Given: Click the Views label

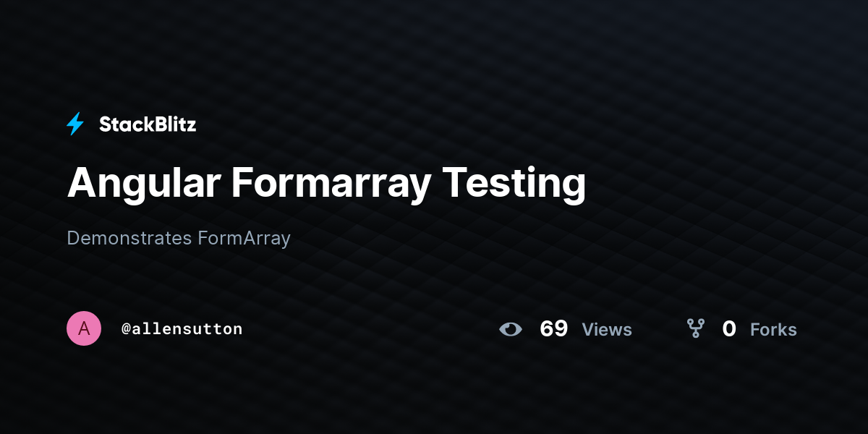Looking at the screenshot, I should tap(607, 330).
